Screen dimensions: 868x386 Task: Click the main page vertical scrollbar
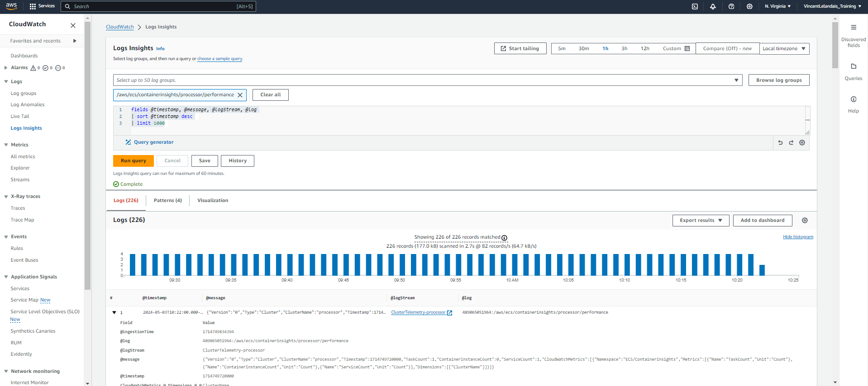835,45
